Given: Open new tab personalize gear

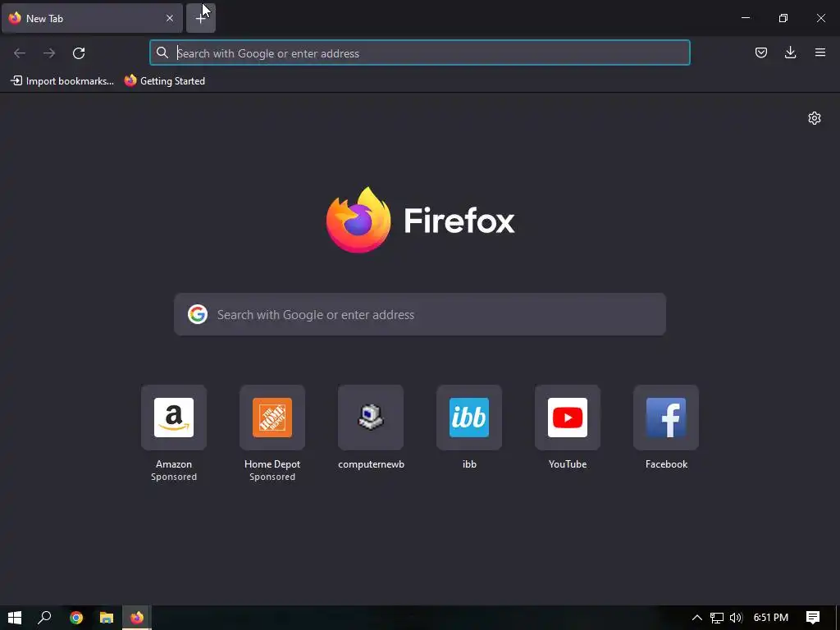Looking at the screenshot, I should 815,118.
